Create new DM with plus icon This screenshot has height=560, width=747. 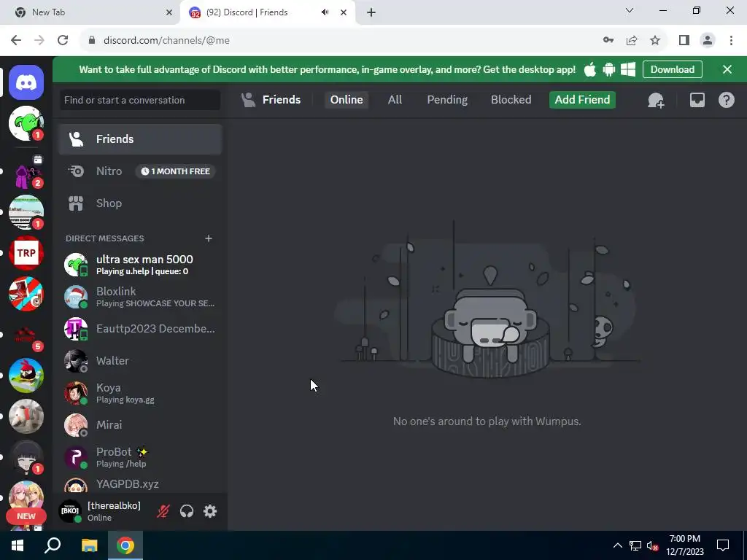click(209, 238)
